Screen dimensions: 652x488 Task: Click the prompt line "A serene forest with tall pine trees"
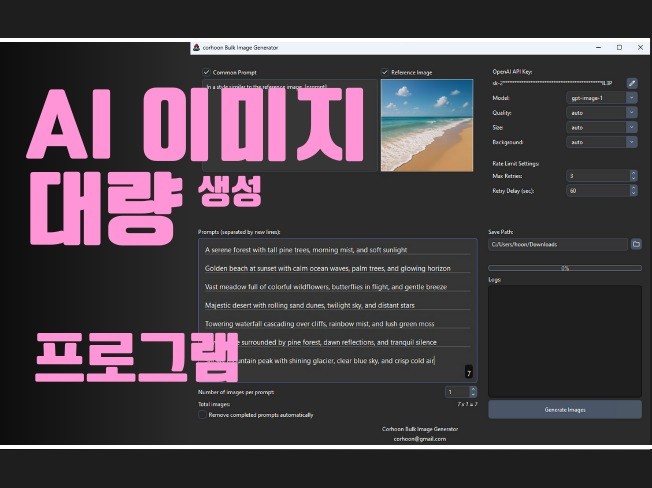[306, 250]
